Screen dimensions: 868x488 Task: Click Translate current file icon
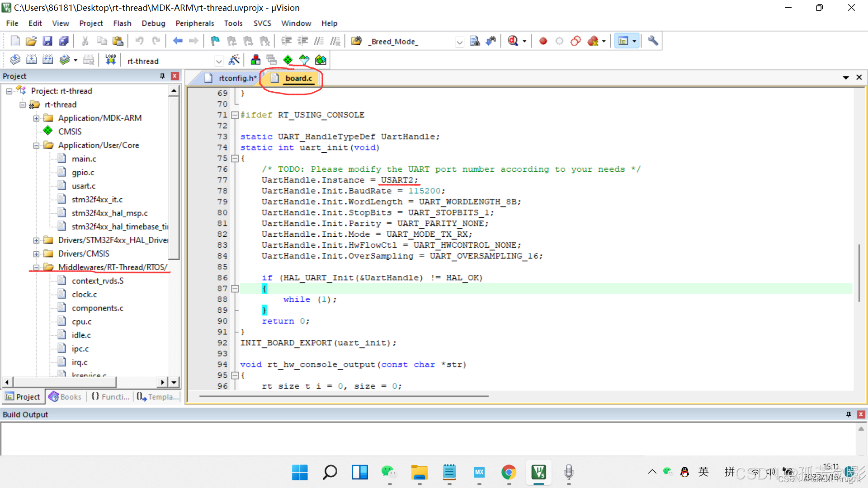click(x=15, y=60)
